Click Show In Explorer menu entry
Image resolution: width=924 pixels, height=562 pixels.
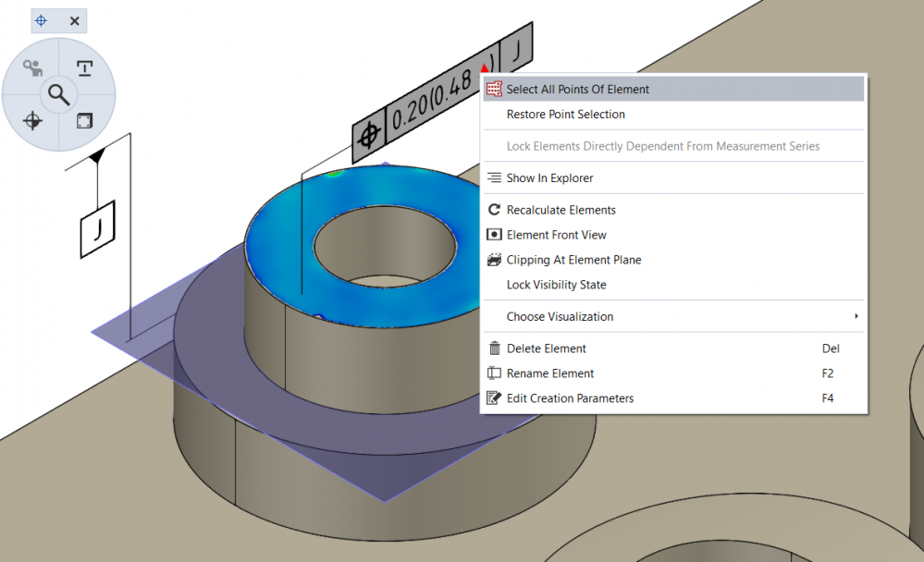(549, 178)
